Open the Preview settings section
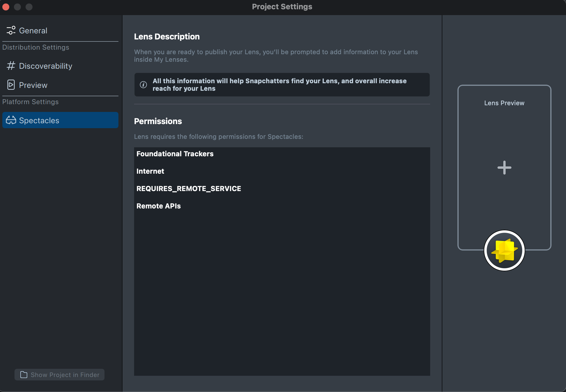Screen dimensions: 566x392 33,85
